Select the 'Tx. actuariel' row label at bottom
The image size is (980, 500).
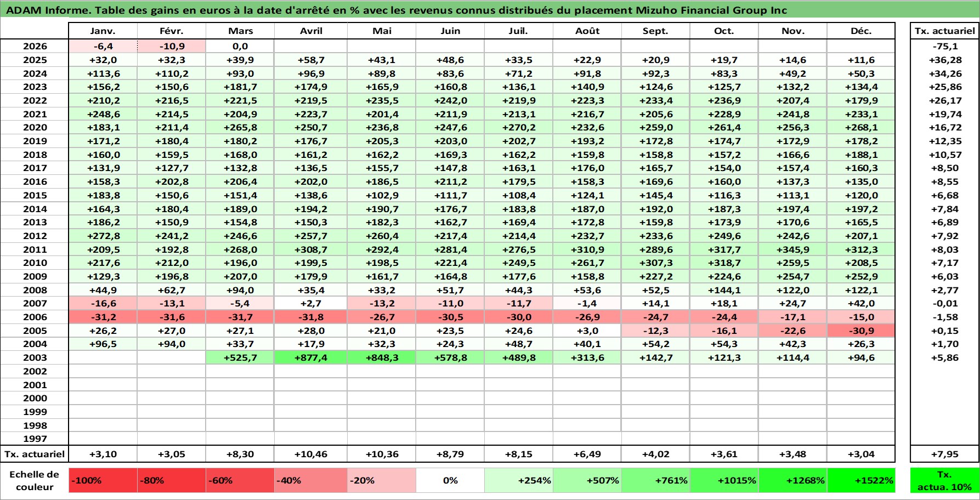tap(35, 454)
